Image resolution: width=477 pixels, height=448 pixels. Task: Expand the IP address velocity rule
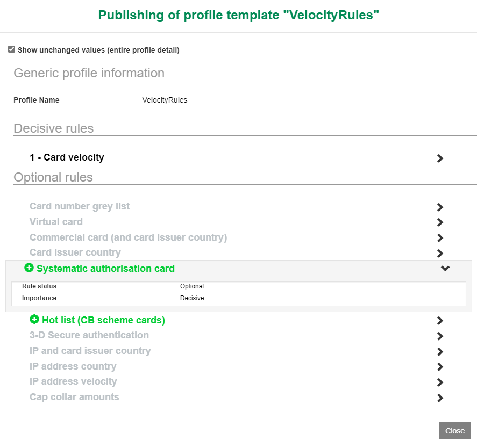[x=440, y=382]
